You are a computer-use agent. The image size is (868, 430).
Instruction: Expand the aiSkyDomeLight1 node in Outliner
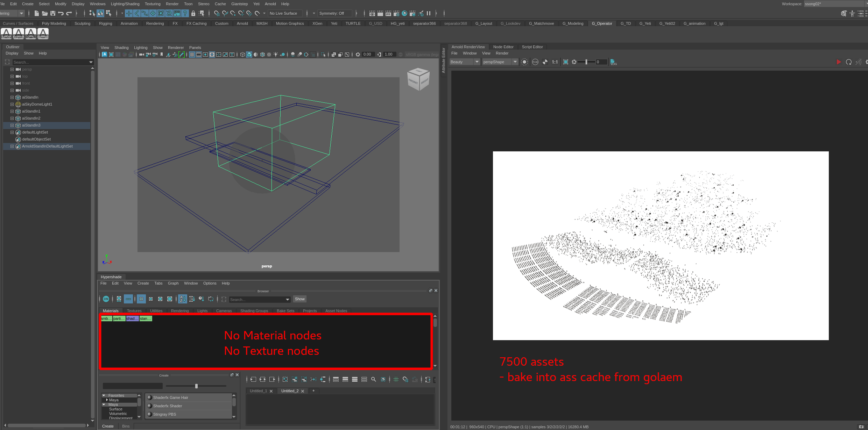[x=12, y=104]
